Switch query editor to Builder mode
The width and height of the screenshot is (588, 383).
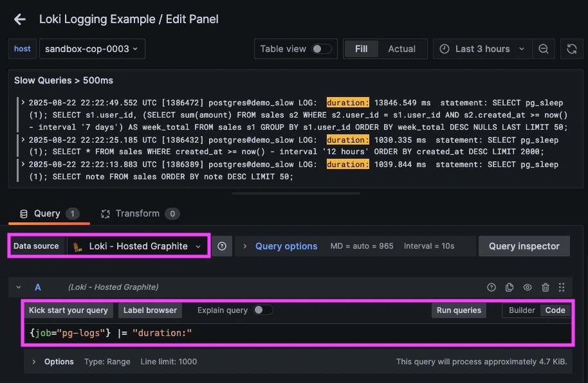tap(522, 310)
